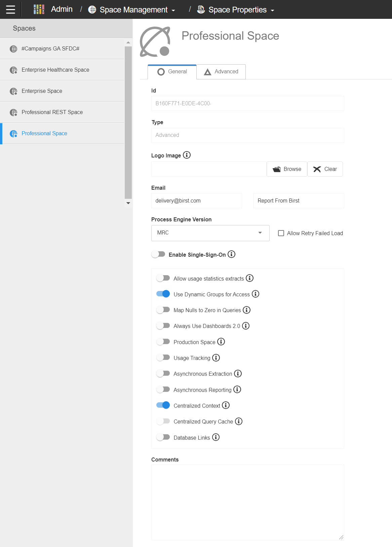The image size is (392, 547).
Task: Enable the Asynchronous Reporting switch
Action: [x=163, y=390]
